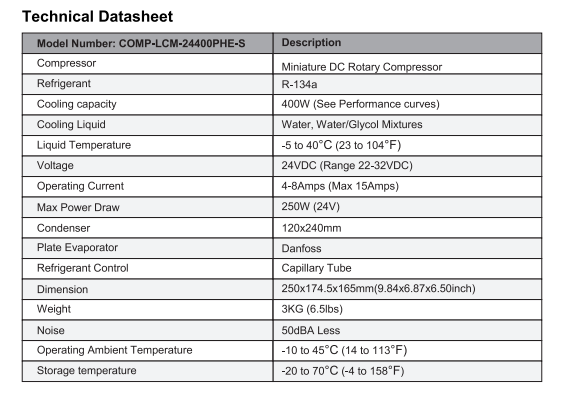Click Water, Water/Glycol Mixtures value

pyautogui.click(x=352, y=124)
